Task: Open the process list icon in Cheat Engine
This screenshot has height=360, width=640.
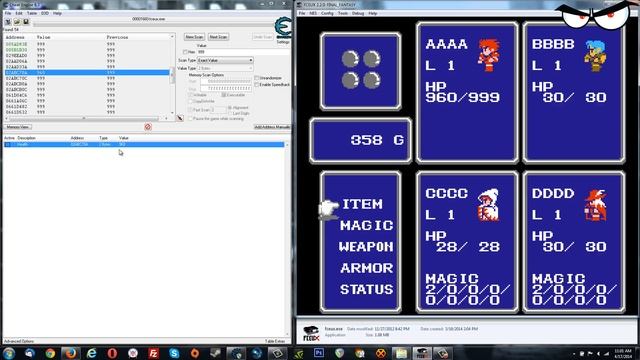Action: (x=8, y=22)
